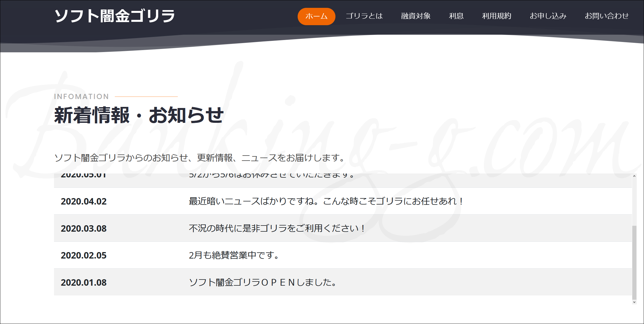Click the 2月も絶賛営業中です news text

[234, 255]
